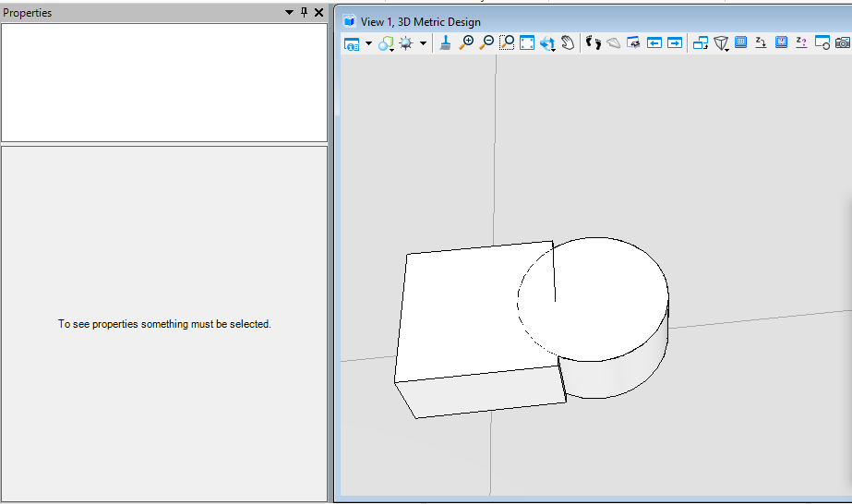Click the Set Display Depth icon
The image size is (852, 504).
(740, 42)
